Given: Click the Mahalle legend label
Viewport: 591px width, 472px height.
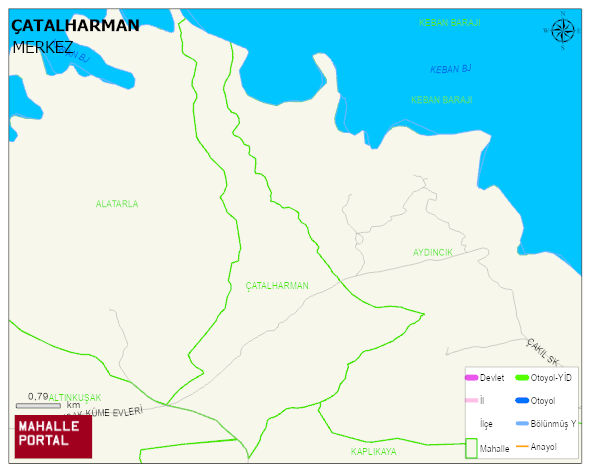Looking at the screenshot, I should click(495, 449).
